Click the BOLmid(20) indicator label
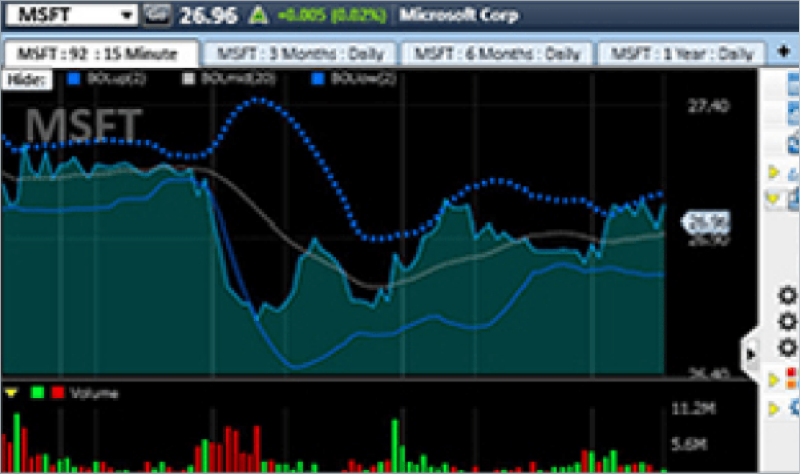 tap(238, 79)
